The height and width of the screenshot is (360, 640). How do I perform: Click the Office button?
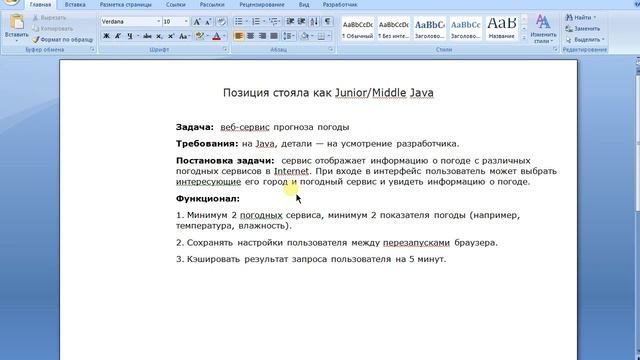tap(11, 2)
